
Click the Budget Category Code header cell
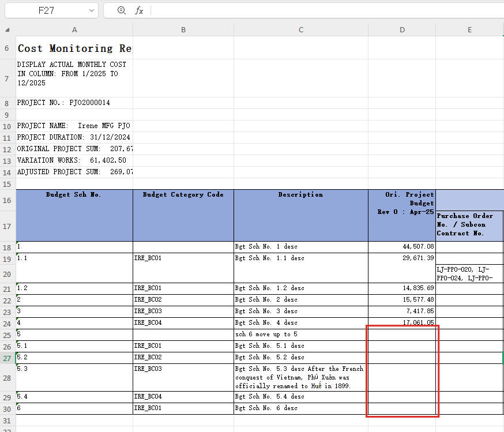(183, 215)
